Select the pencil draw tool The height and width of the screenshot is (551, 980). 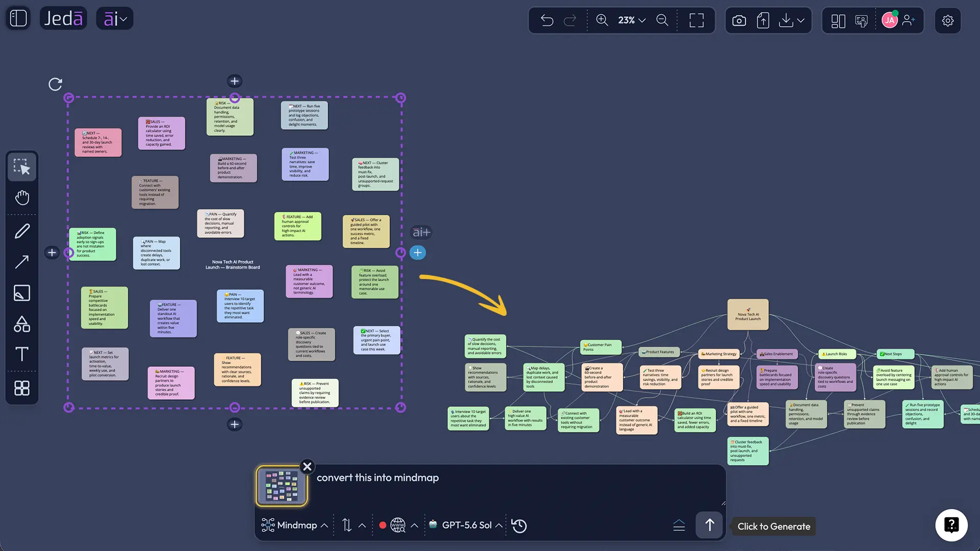[22, 231]
